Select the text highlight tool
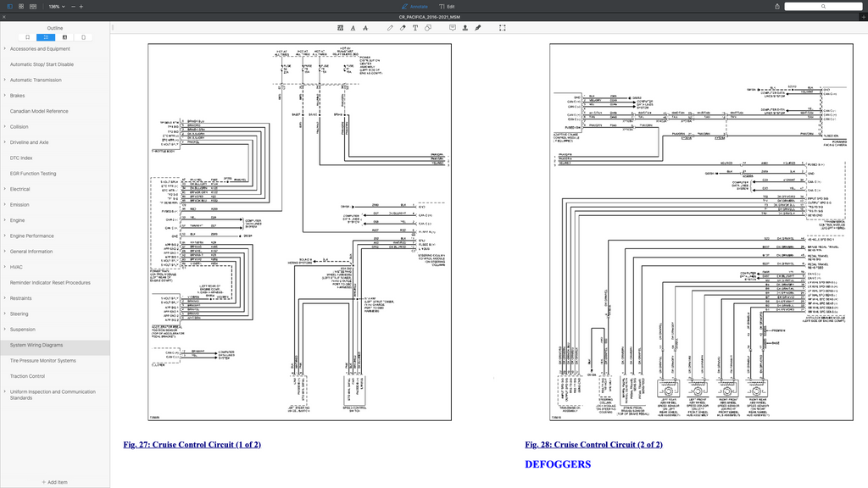Viewport: 868px width, 488px height. 340,28
